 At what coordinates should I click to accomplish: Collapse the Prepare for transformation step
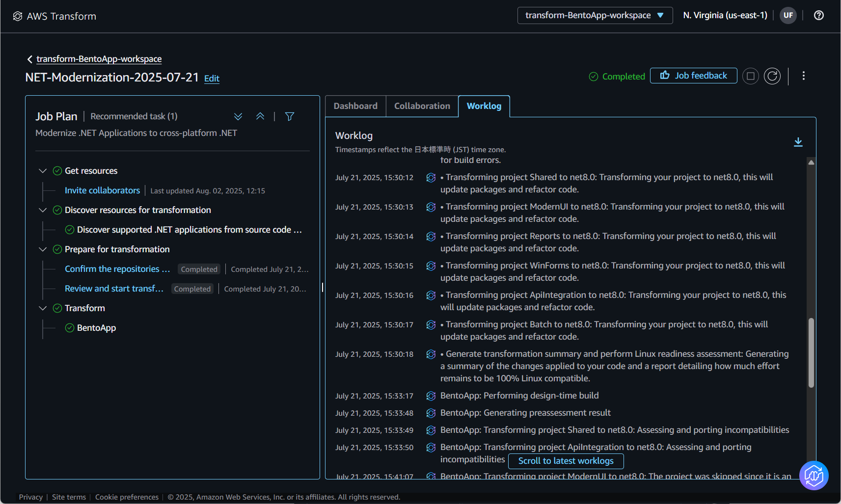click(x=43, y=249)
